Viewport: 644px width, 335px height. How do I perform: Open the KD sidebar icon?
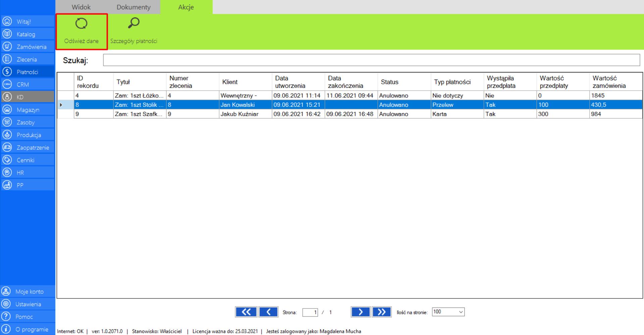(7, 97)
